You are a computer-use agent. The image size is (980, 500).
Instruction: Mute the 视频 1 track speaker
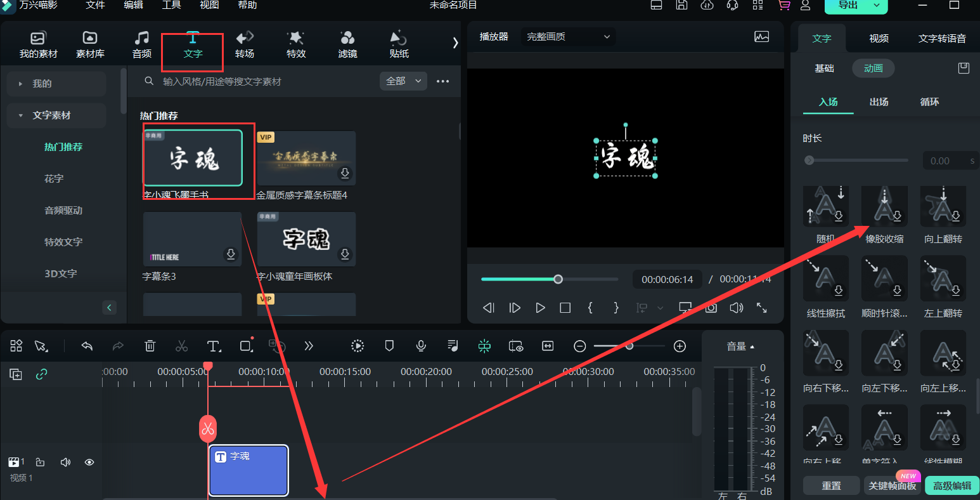65,462
